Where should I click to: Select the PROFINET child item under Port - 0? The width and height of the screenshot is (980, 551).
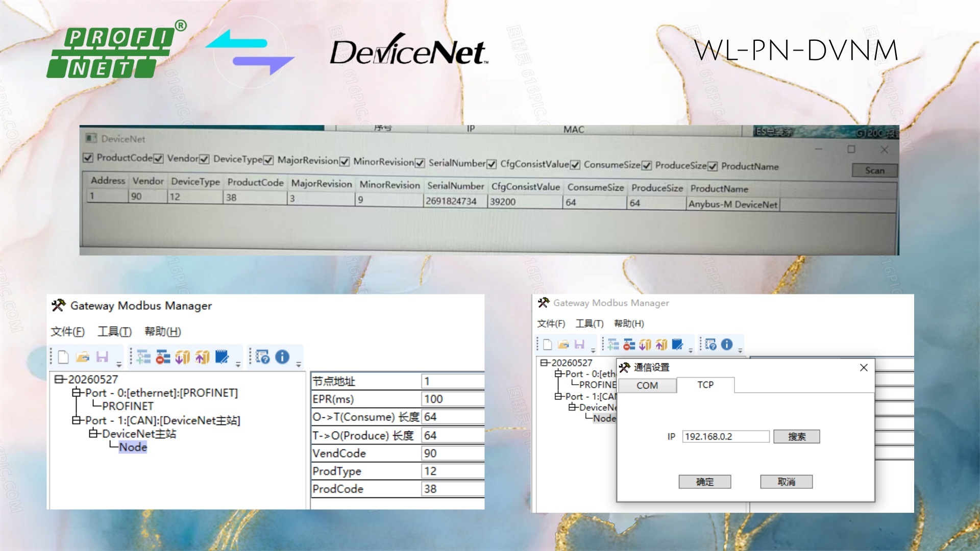tap(128, 406)
